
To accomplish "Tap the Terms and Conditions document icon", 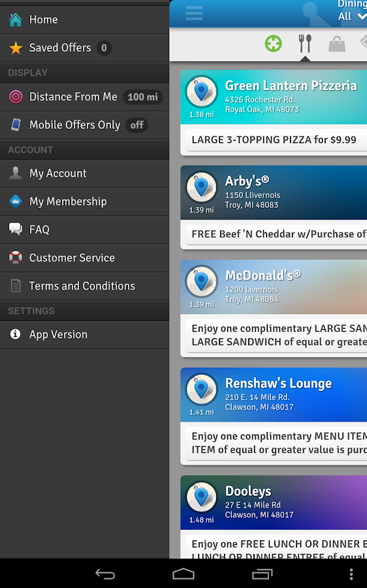I will pos(16,286).
